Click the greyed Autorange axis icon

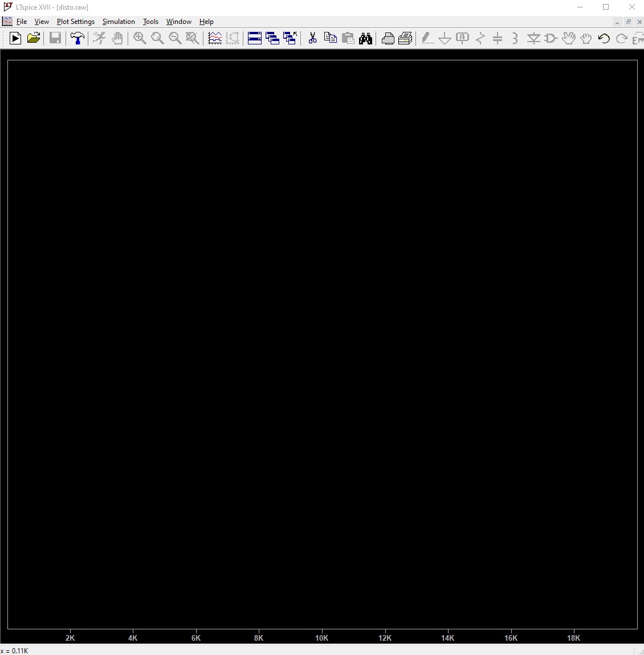pos(233,38)
